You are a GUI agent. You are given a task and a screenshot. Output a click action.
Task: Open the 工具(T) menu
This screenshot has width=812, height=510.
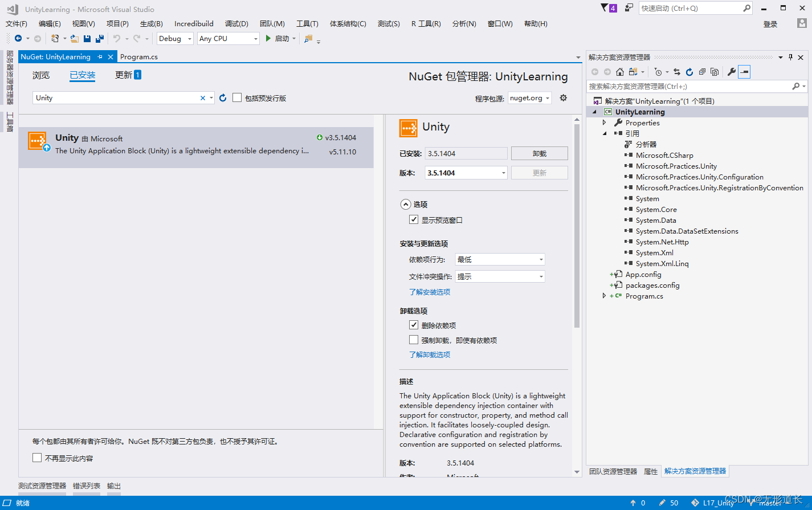(307, 23)
